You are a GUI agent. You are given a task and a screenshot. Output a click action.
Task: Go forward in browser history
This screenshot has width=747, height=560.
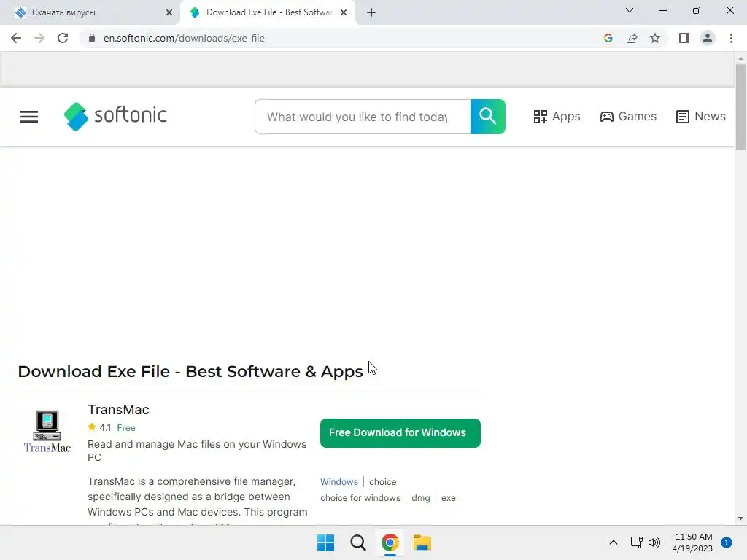(39, 38)
